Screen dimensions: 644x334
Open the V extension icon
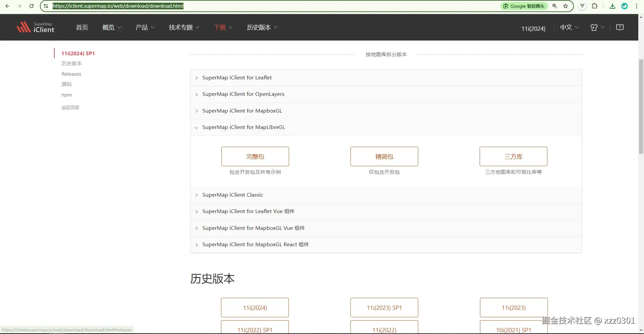582,6
